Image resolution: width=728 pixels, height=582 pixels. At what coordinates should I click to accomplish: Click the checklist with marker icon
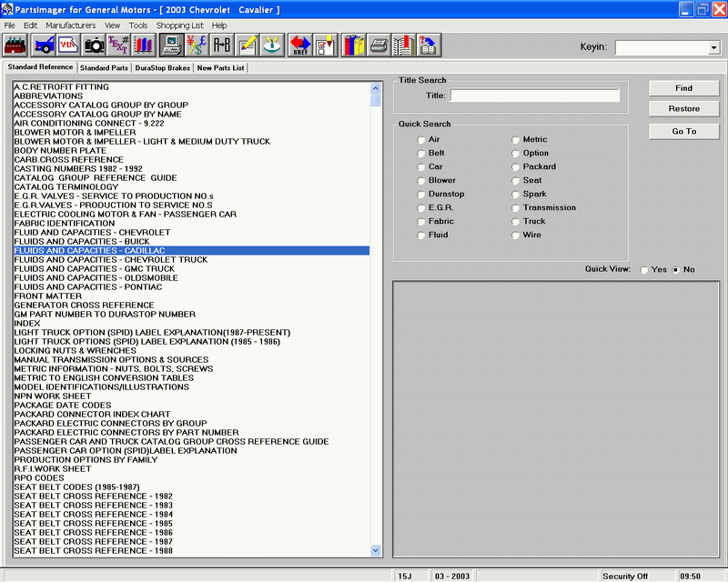pos(325,45)
